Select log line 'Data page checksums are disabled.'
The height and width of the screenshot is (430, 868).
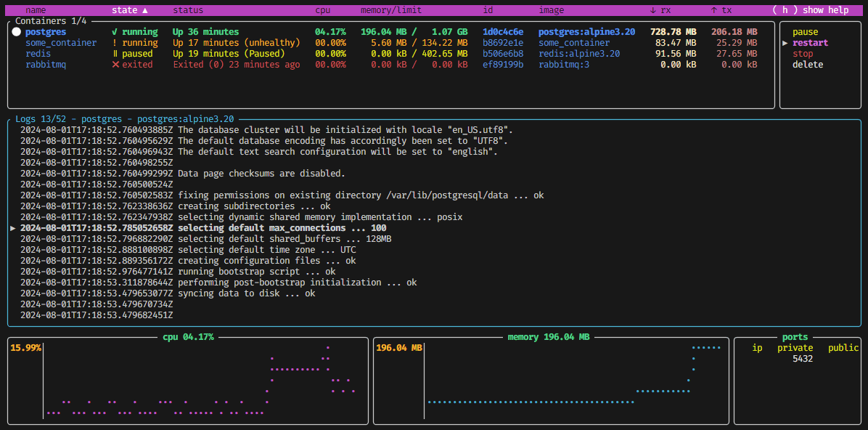[x=183, y=174]
